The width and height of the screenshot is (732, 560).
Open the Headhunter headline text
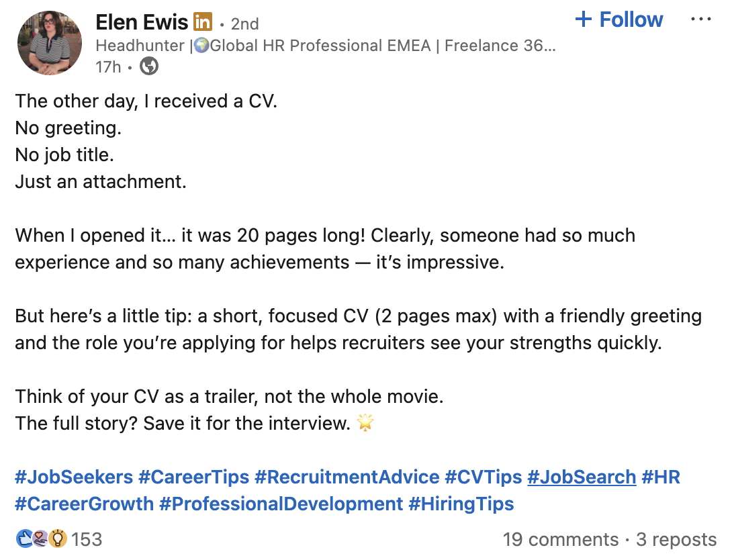click(x=326, y=45)
